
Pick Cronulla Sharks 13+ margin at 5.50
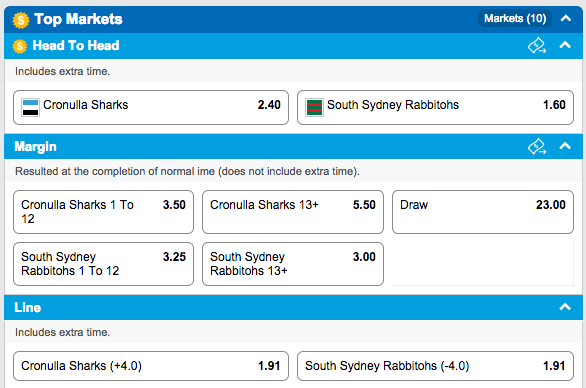pyautogui.click(x=293, y=212)
